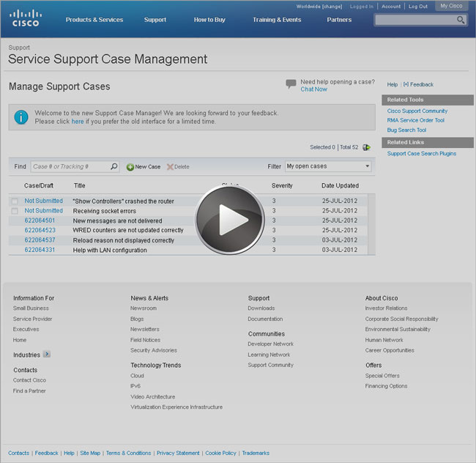Viewport: 476px width, 463px height.
Task: Click the blue info icon in banner
Action: click(22, 117)
